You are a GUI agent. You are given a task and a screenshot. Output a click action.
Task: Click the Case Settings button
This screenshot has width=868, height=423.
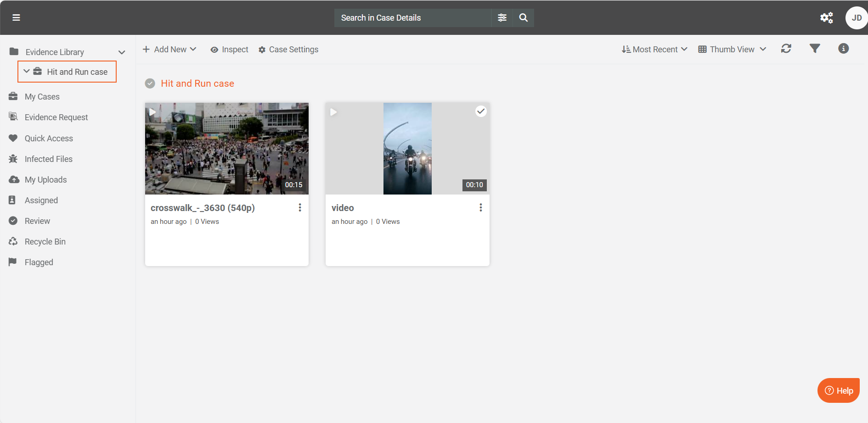(x=288, y=50)
